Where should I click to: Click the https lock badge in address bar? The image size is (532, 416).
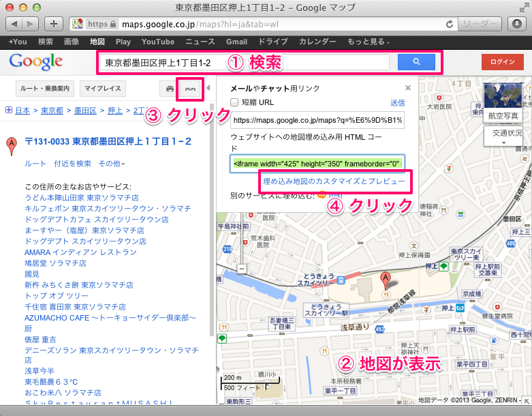pos(101,24)
